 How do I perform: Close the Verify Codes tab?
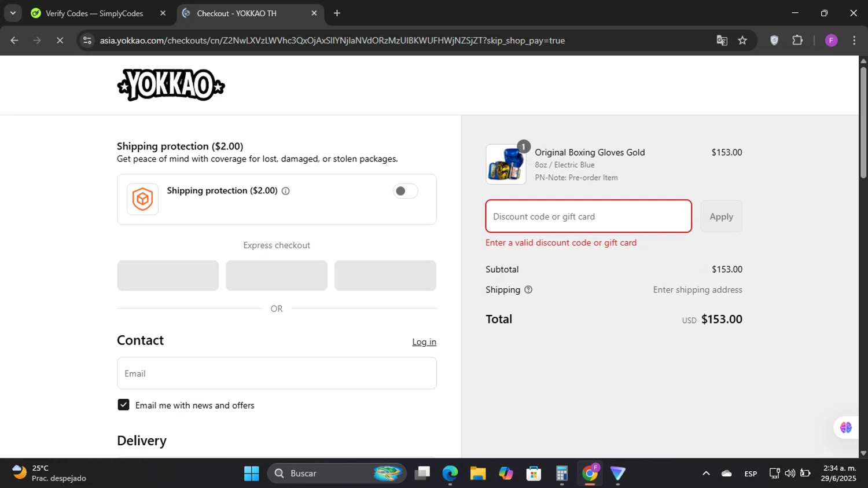(x=163, y=13)
